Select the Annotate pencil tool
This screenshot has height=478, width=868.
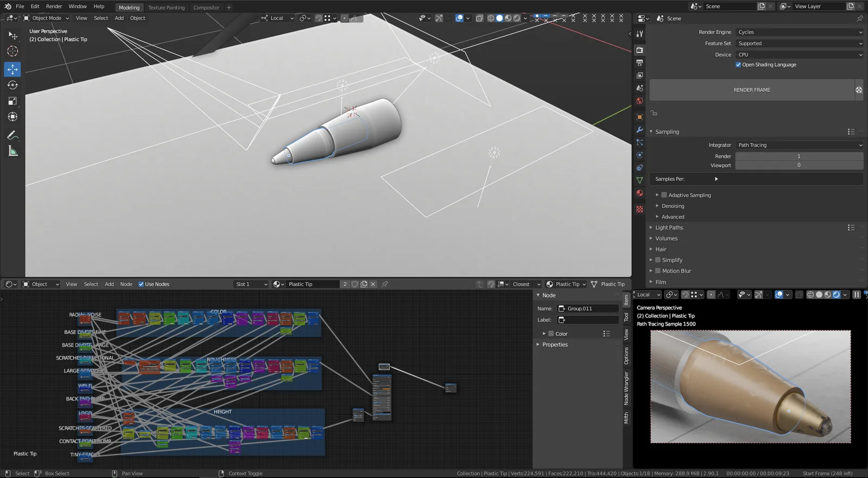pos(12,135)
